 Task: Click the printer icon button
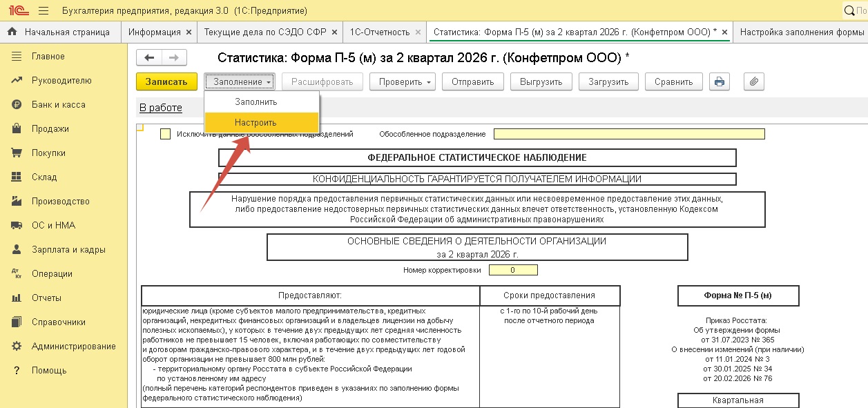[720, 81]
